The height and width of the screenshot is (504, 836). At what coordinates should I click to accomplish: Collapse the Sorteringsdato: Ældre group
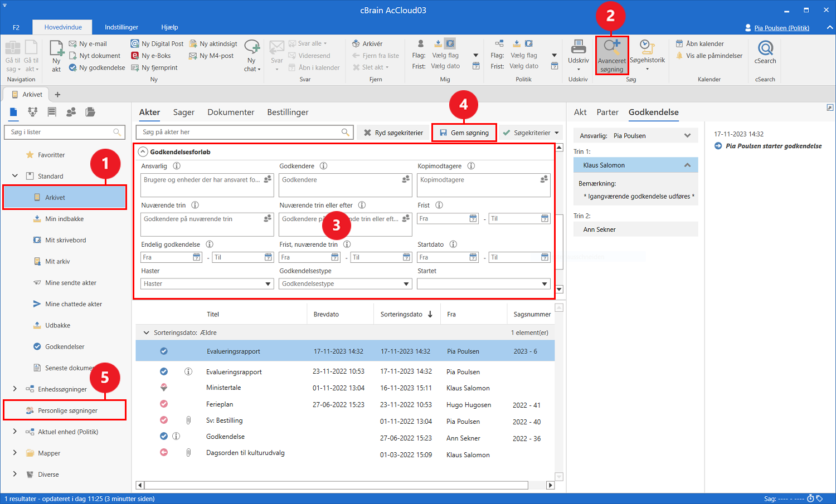point(147,332)
